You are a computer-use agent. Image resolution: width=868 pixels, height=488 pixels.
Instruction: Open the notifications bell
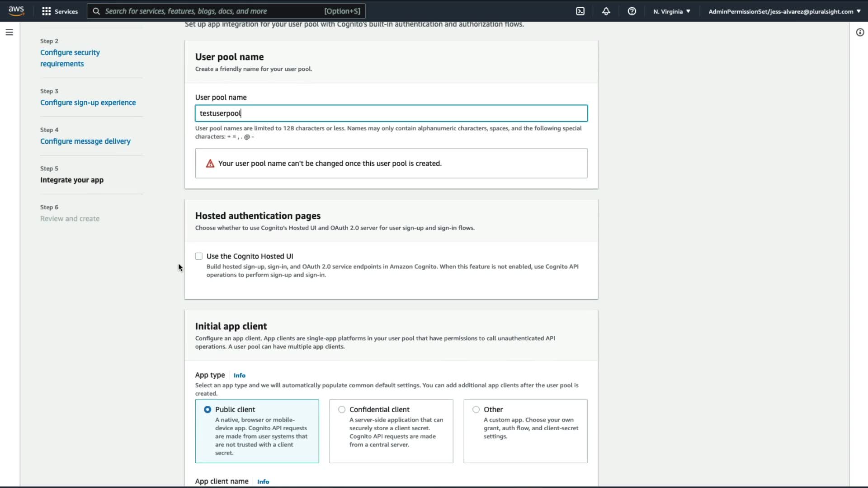coord(606,11)
